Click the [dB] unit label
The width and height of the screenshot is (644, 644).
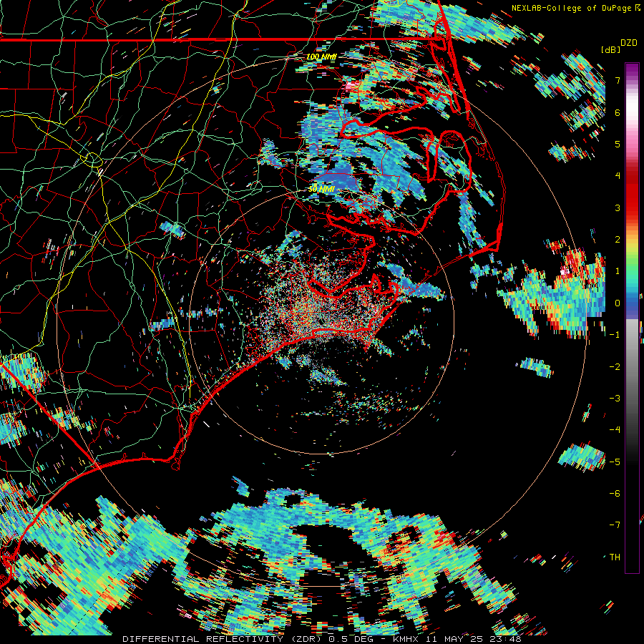pos(610,49)
